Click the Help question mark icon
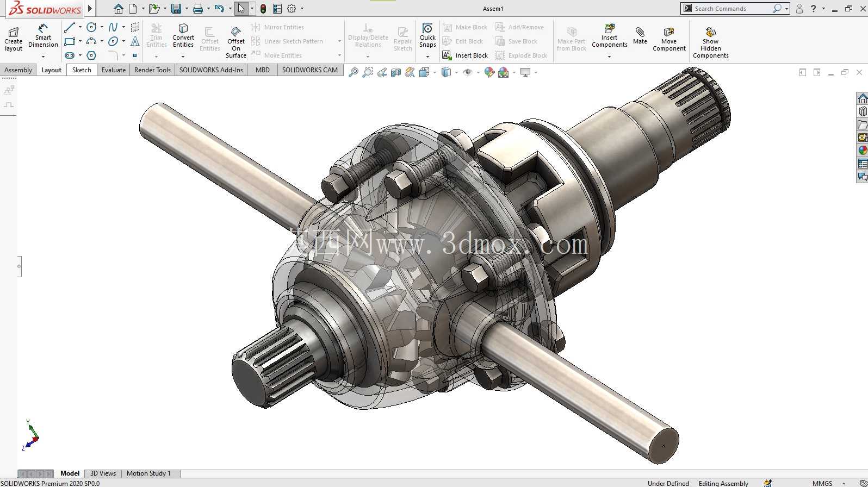868x487 pixels. point(814,9)
